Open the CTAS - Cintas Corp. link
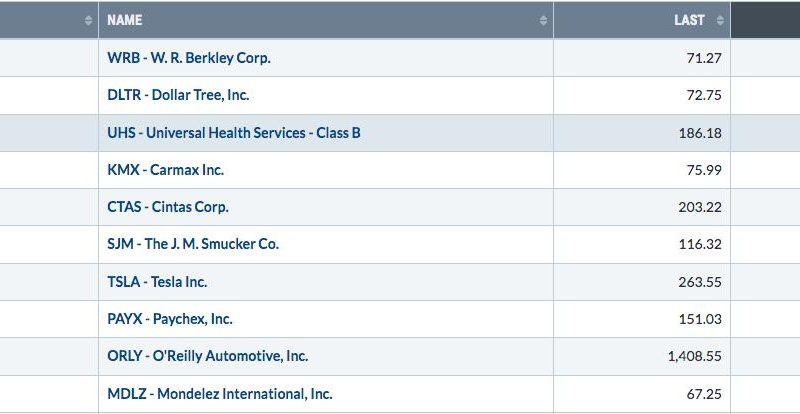 coord(168,207)
